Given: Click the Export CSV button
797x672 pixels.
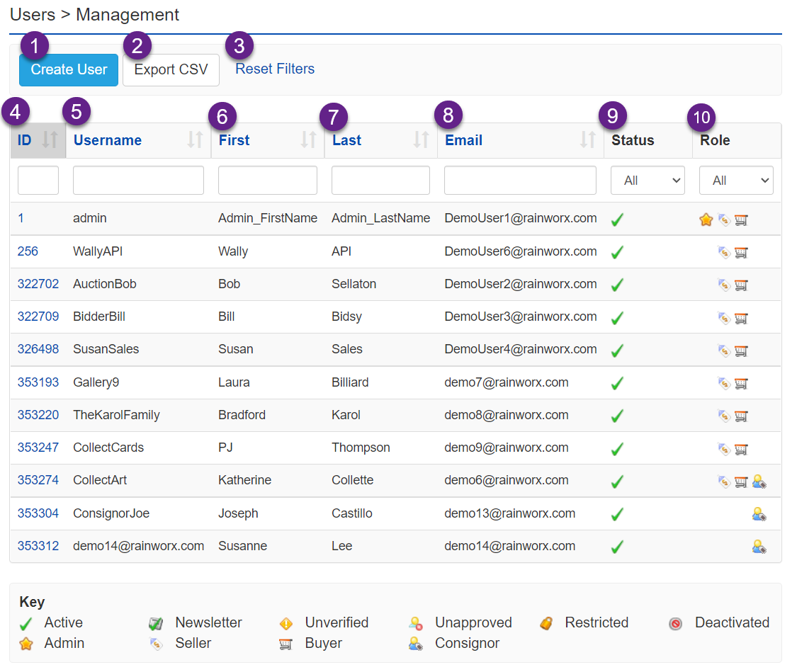Looking at the screenshot, I should pos(171,69).
